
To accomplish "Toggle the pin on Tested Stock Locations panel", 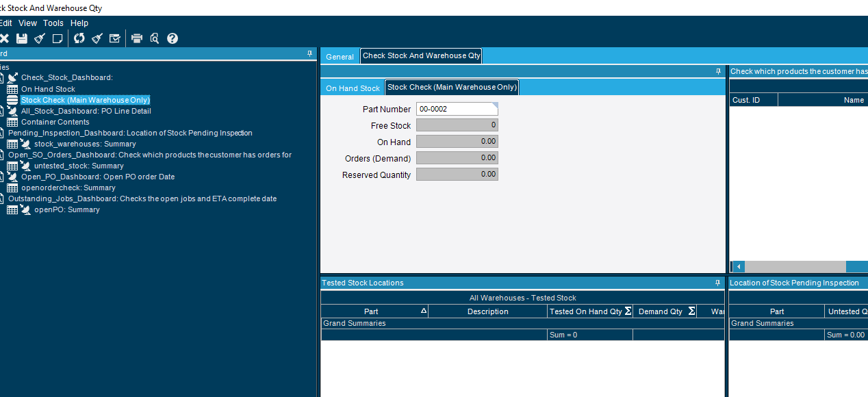I will point(718,283).
